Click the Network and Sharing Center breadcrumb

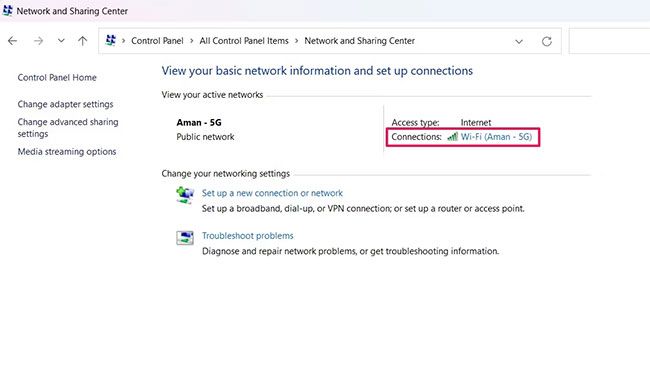click(x=359, y=41)
